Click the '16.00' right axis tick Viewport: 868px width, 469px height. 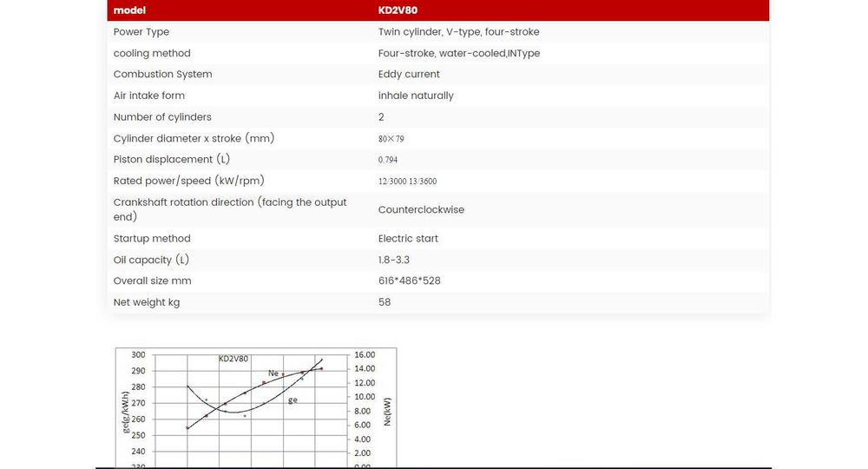[x=365, y=355]
